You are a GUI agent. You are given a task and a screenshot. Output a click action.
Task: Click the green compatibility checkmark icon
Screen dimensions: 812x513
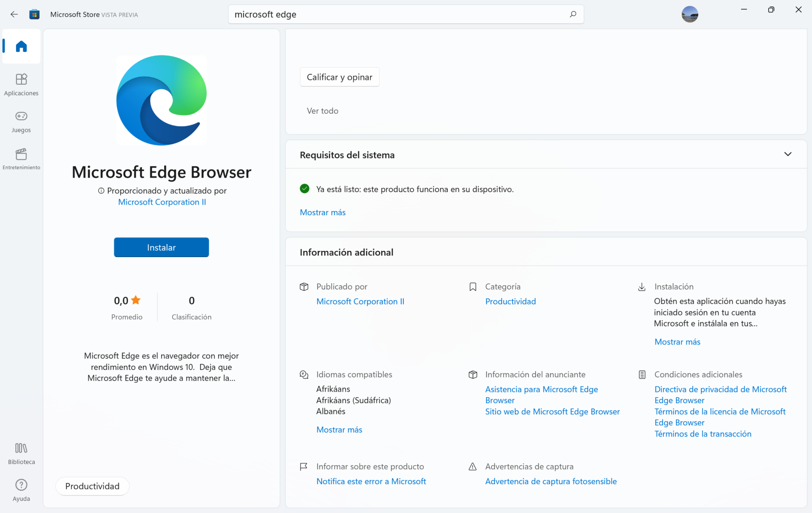coord(304,189)
